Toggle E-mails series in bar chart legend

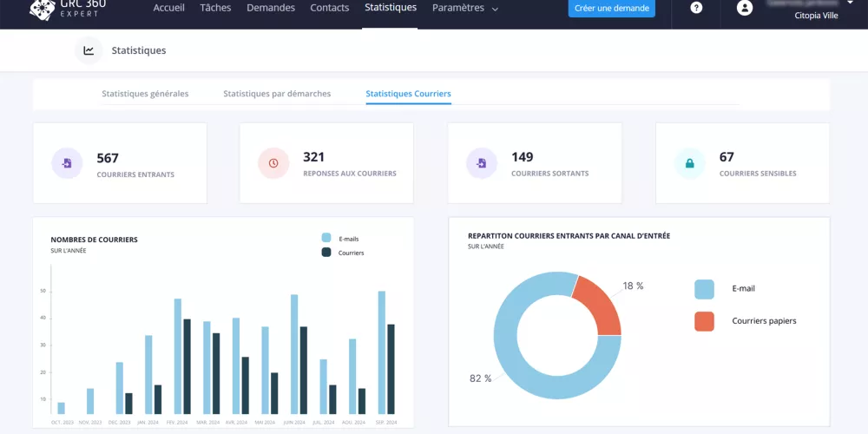pos(326,238)
